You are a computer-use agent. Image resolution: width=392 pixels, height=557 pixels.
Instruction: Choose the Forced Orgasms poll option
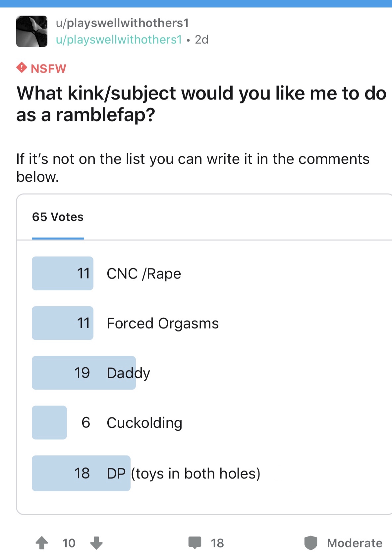(x=162, y=323)
